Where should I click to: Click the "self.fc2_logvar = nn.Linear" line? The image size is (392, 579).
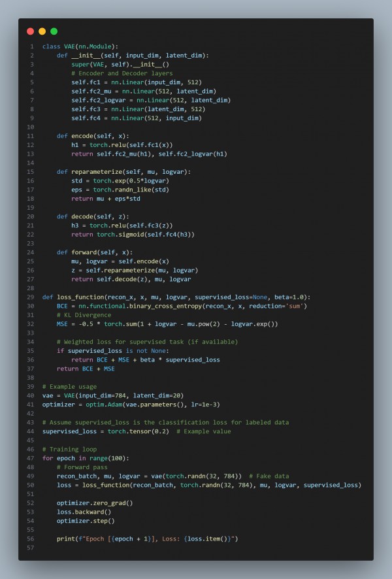coord(151,100)
